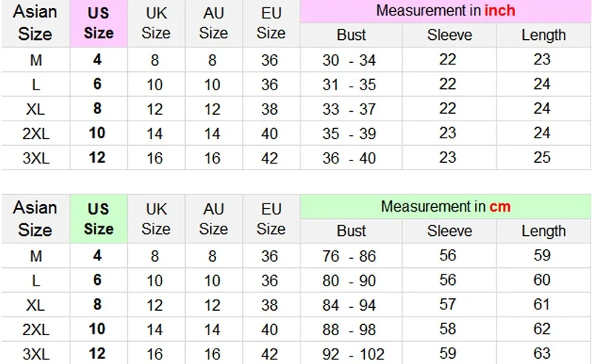Image resolution: width=592 pixels, height=364 pixels.
Task: Click bust 33 - 37 in inch table
Action: [351, 109]
